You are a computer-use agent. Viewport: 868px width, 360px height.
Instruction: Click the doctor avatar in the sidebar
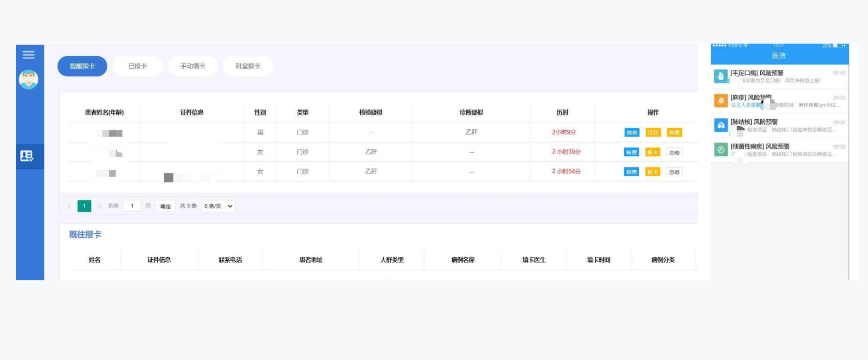[x=28, y=79]
